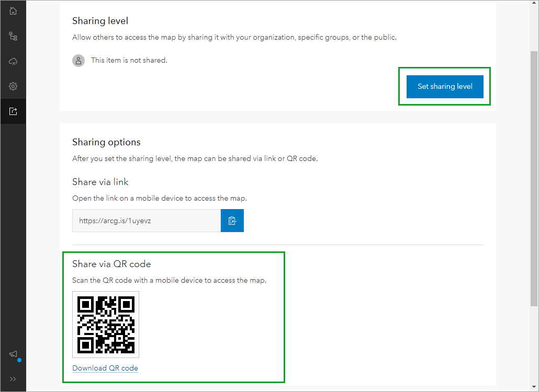Click the vertical page scrollbar thumb
Image resolution: width=539 pixels, height=392 pixels.
[534, 178]
